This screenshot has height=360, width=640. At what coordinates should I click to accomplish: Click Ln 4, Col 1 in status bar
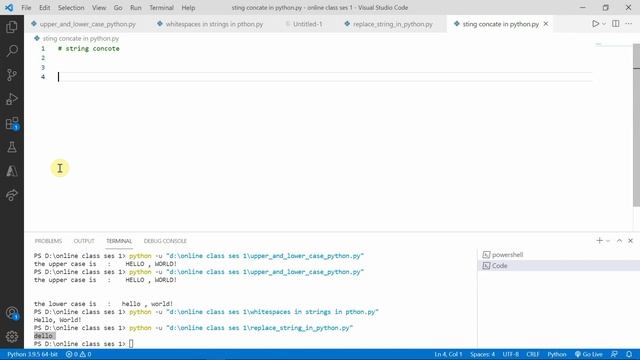pyautogui.click(x=448, y=354)
